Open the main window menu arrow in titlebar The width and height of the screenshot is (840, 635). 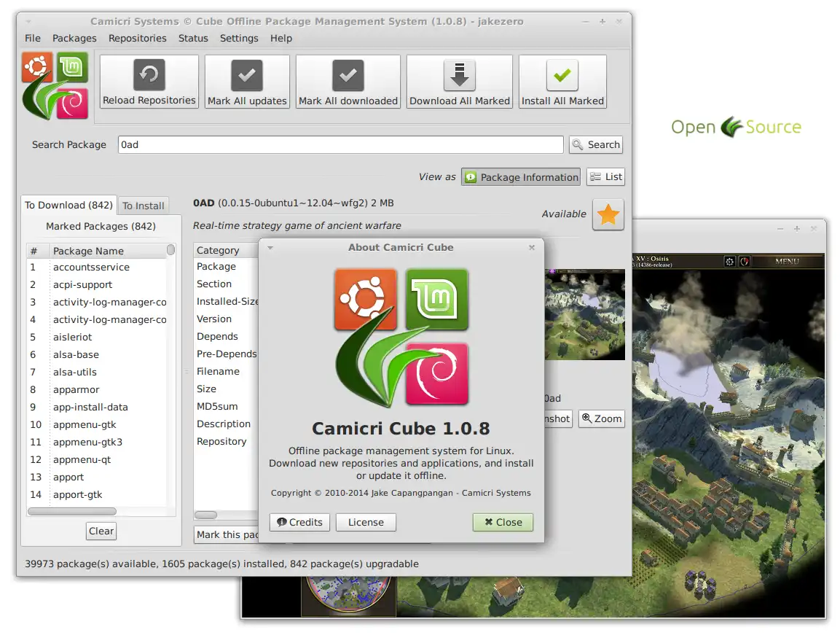28,22
